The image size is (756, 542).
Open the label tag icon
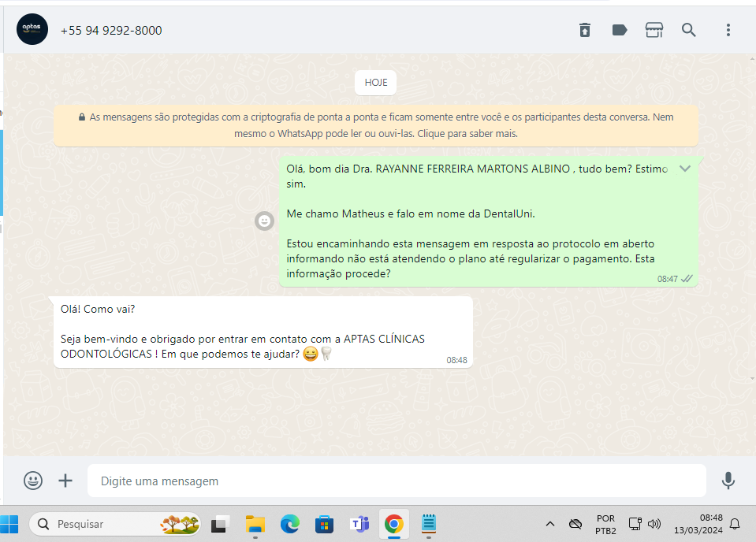point(620,30)
